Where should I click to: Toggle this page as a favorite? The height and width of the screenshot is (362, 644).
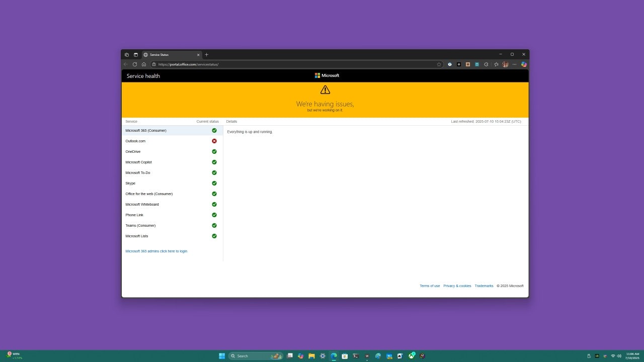[439, 64]
